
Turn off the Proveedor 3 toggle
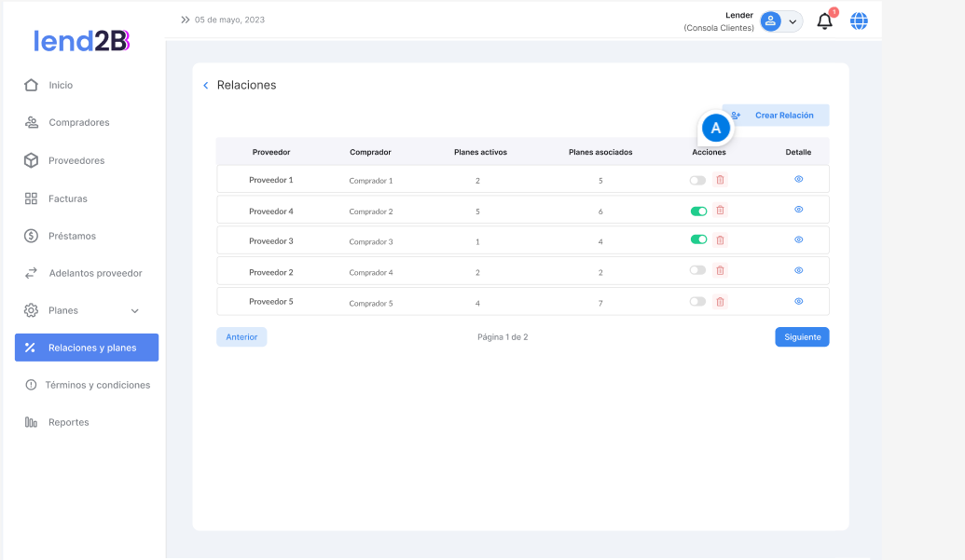(698, 239)
